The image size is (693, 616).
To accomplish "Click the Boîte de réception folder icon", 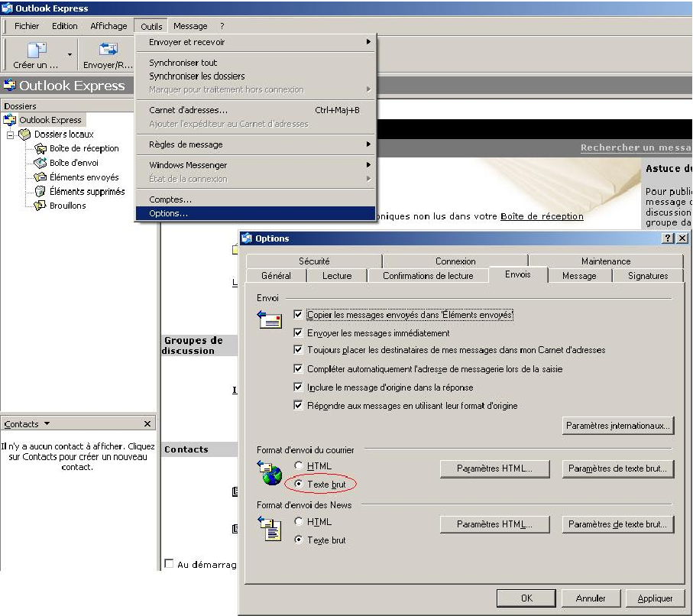I will point(40,148).
